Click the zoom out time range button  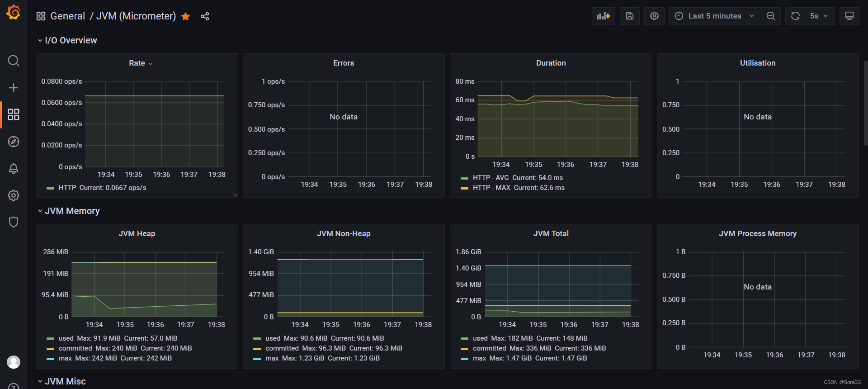pyautogui.click(x=771, y=16)
